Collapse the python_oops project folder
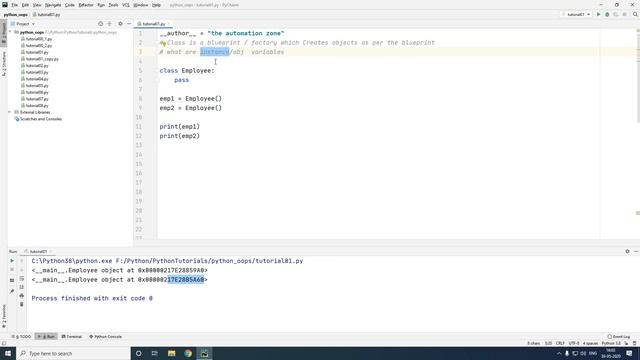640x360 pixels. pyautogui.click(x=10, y=32)
